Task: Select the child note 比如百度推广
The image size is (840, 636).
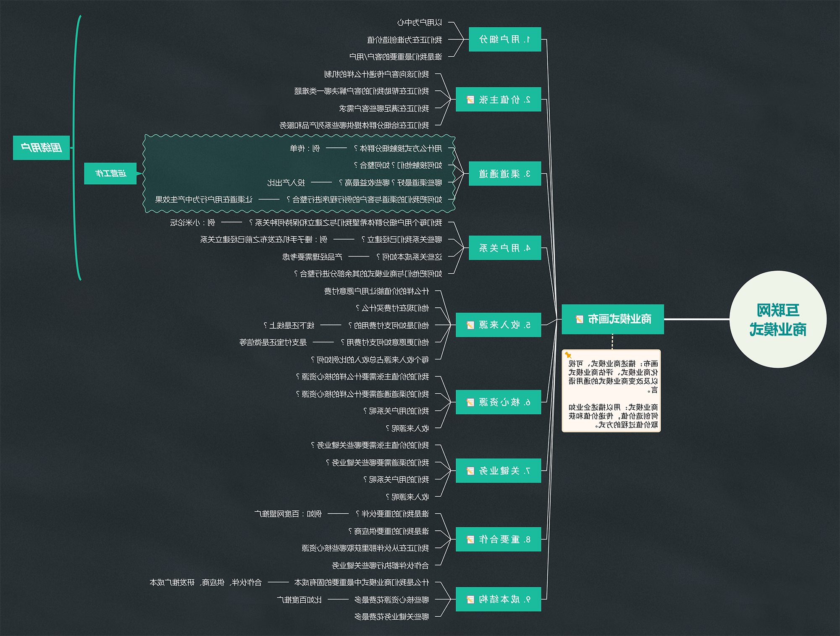Action: pos(299,600)
